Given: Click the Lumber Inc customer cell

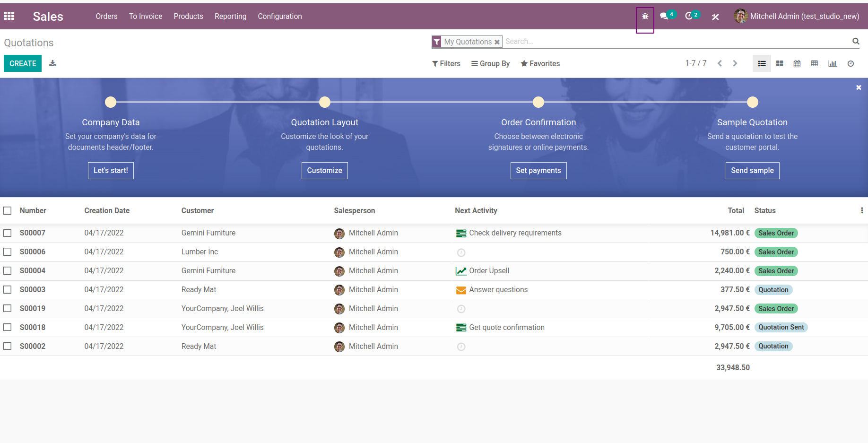Looking at the screenshot, I should point(200,252).
